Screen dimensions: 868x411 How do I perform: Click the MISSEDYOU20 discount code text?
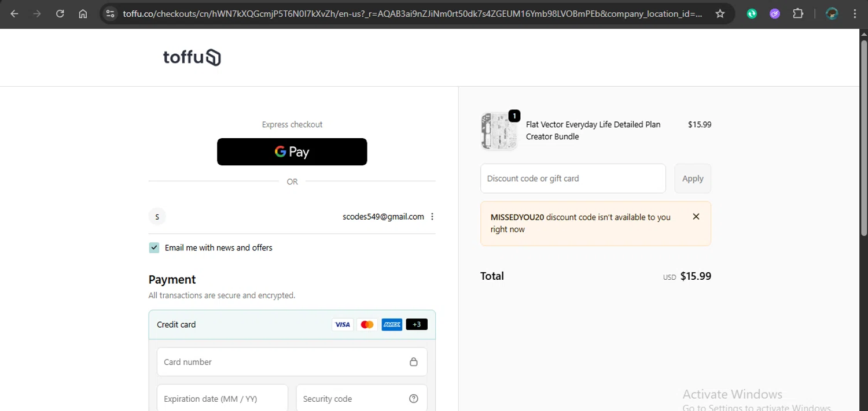click(517, 217)
